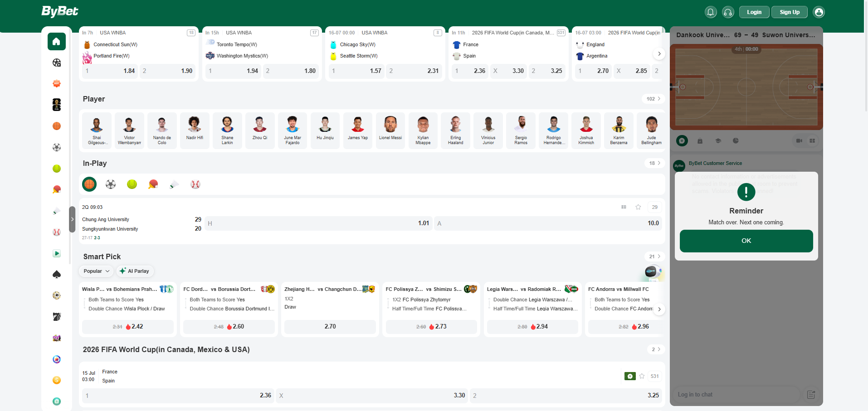
Task: Open the Home icon in the sidebar
Action: [57, 42]
